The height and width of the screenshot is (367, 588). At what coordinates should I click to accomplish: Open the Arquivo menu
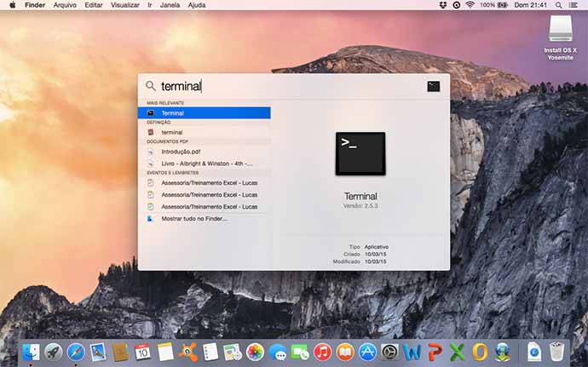tap(65, 5)
